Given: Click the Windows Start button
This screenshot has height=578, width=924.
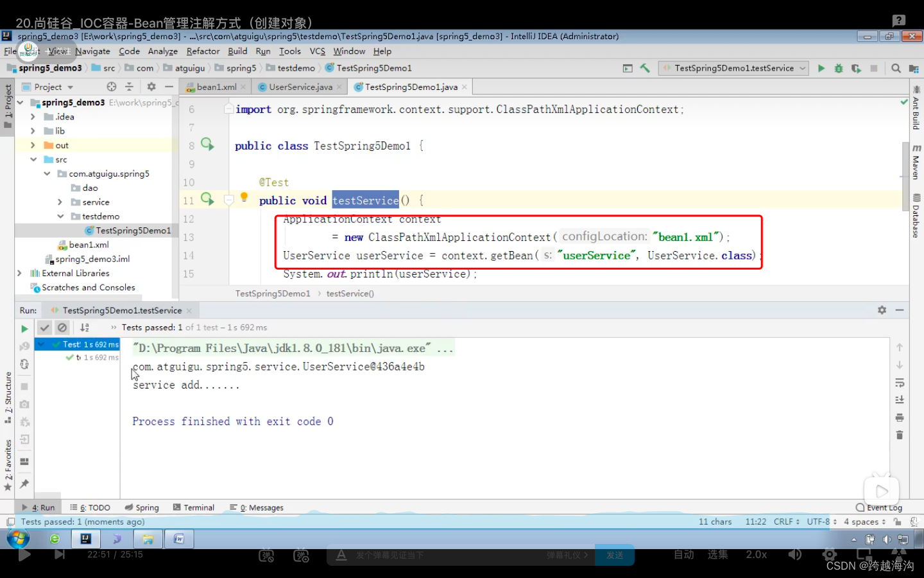Looking at the screenshot, I should pos(19,538).
